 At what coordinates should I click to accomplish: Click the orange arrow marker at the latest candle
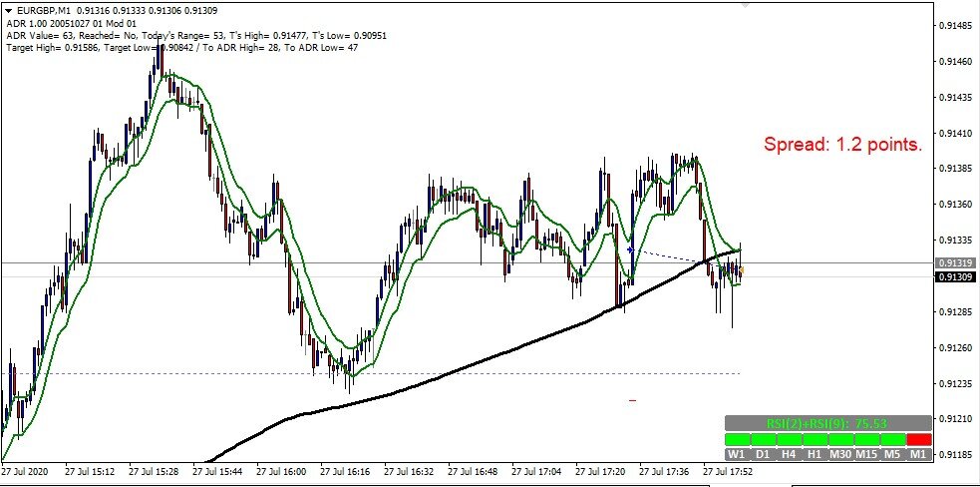click(742, 270)
